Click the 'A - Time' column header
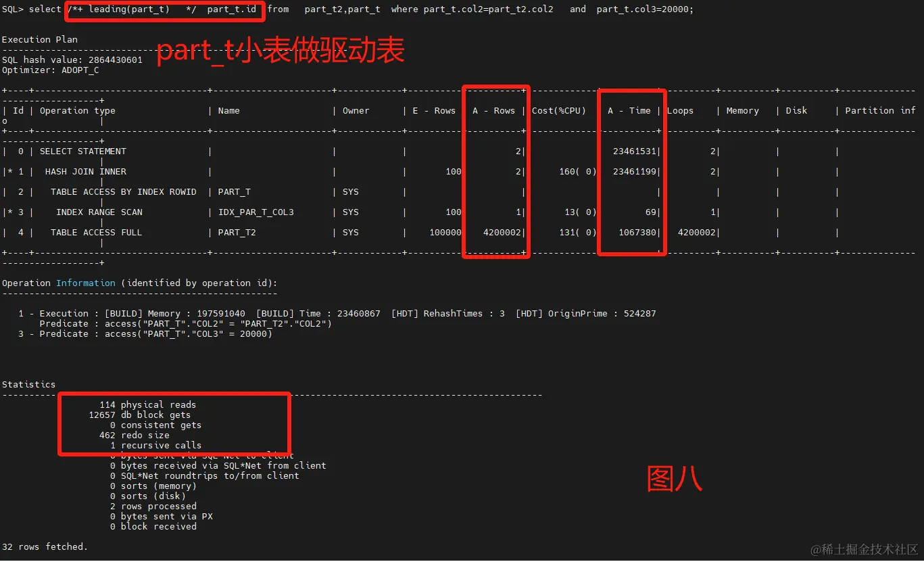 click(629, 111)
